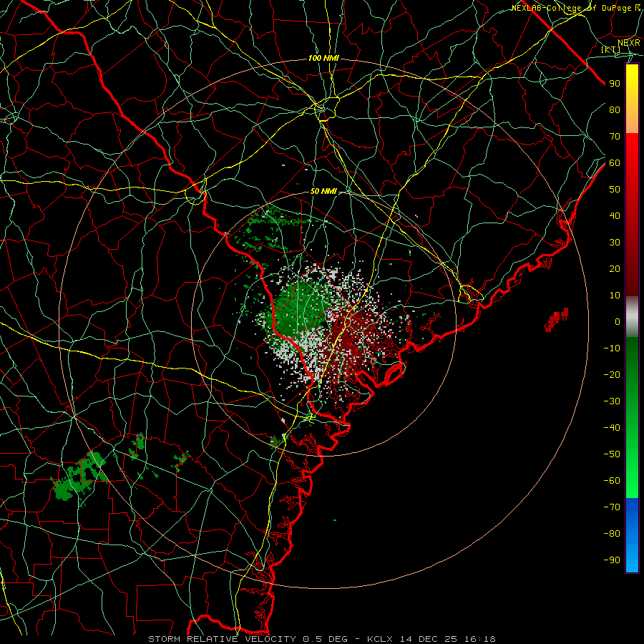Click the -30 scale value

612,401
